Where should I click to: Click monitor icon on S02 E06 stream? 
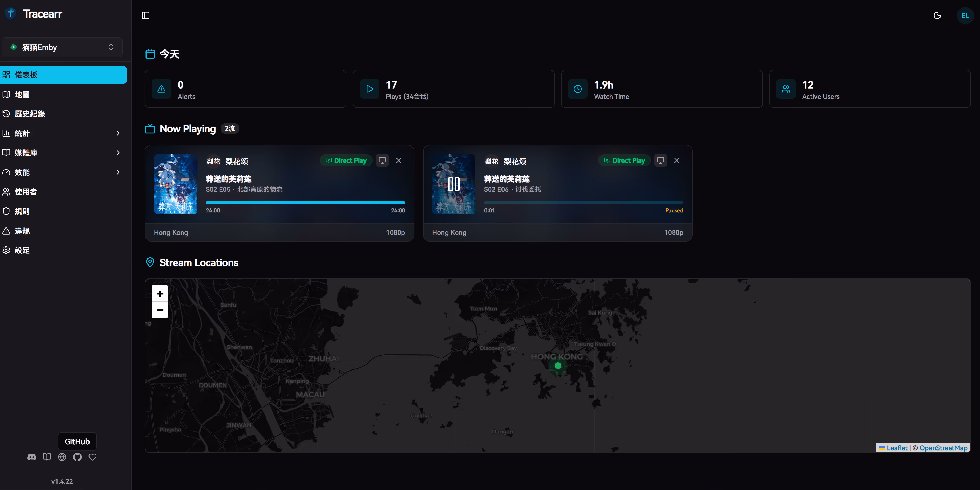(660, 160)
